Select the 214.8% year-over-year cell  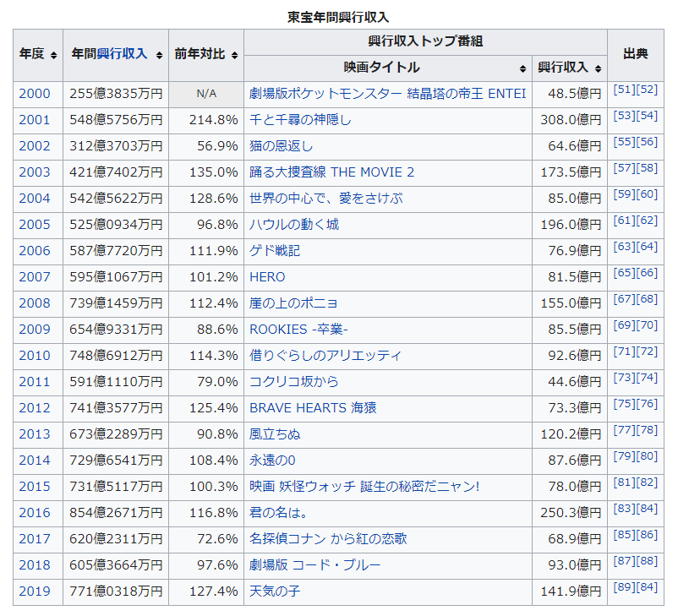[206, 120]
